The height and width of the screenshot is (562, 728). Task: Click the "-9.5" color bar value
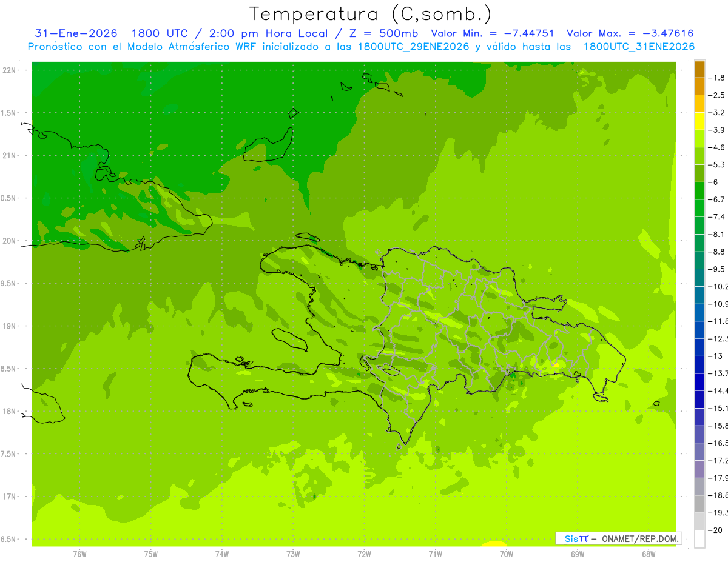pos(718,269)
